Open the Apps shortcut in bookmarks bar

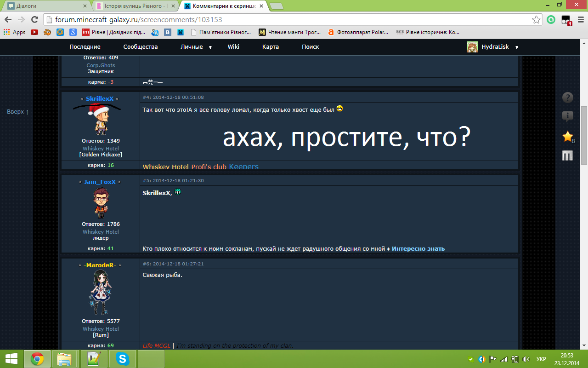click(x=14, y=32)
